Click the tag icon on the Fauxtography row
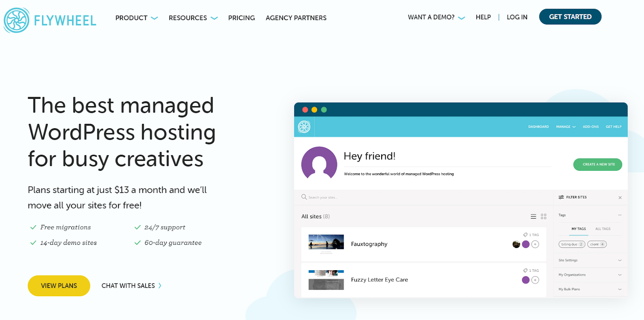 coord(525,235)
